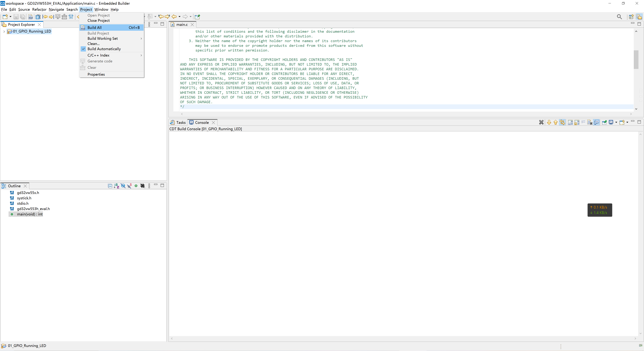The height and width of the screenshot is (351, 644).
Task: Select Build All menu entry
Action: click(94, 28)
